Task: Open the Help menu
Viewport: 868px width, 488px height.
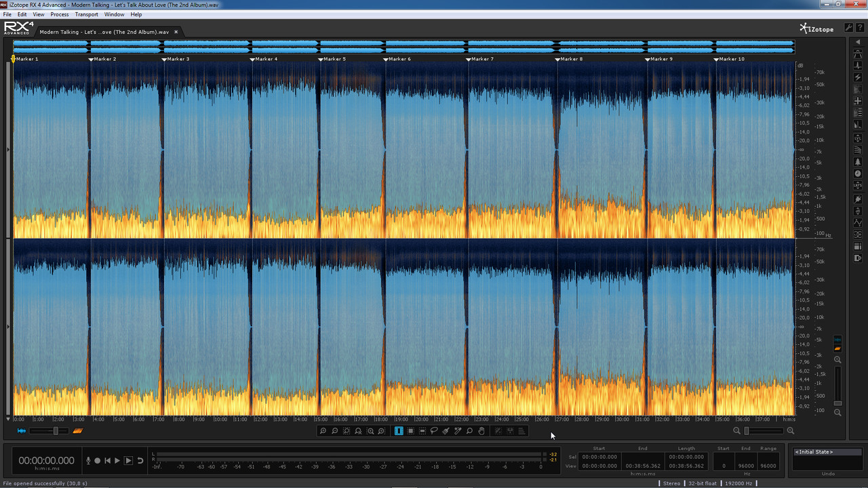Action: point(136,14)
